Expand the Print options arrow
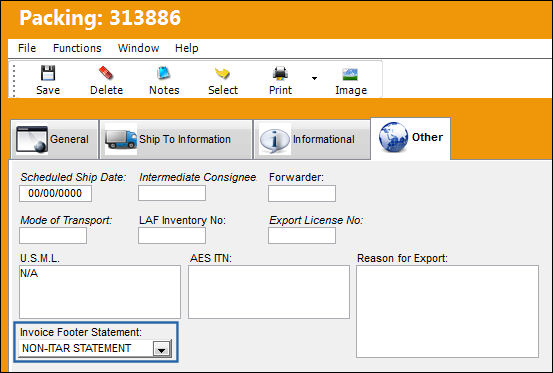Screen dimensions: 553x373 (314, 78)
